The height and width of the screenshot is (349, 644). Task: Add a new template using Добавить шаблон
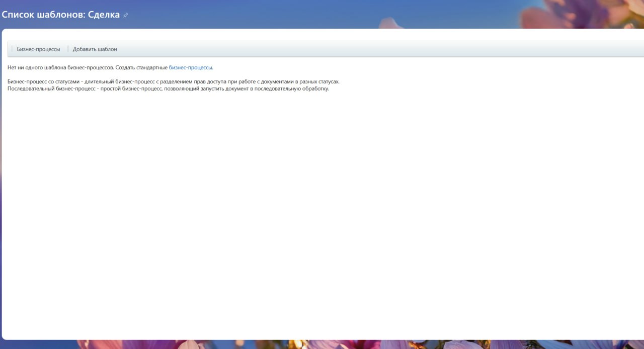pos(95,49)
